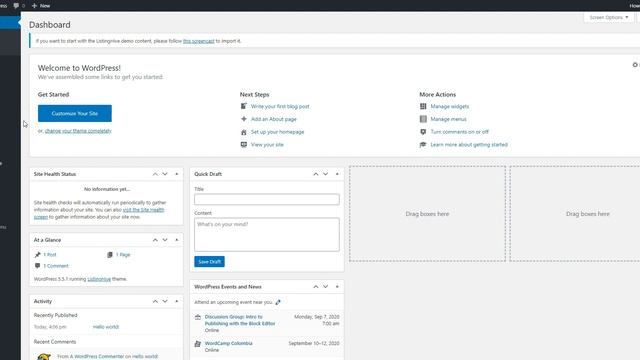Collapse the At a Glance panel
The image size is (640, 360).
pyautogui.click(x=177, y=240)
